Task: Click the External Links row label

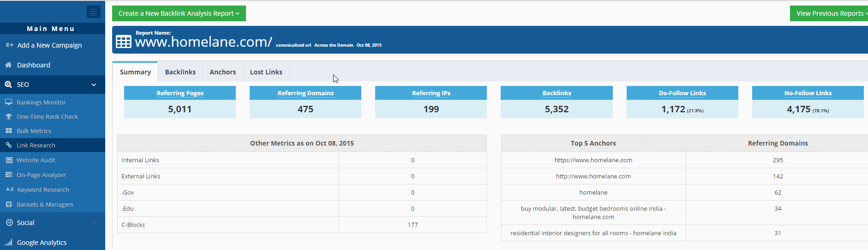Action: tap(141, 176)
